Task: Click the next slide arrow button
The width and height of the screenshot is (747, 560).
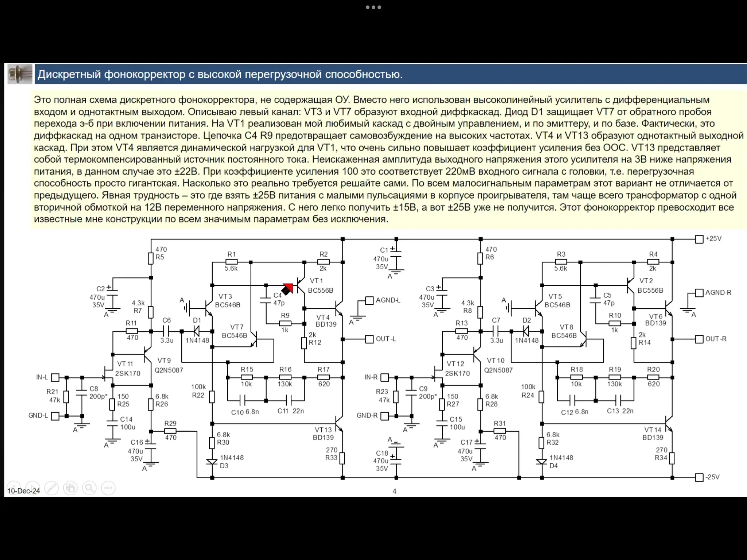Action: (33, 488)
